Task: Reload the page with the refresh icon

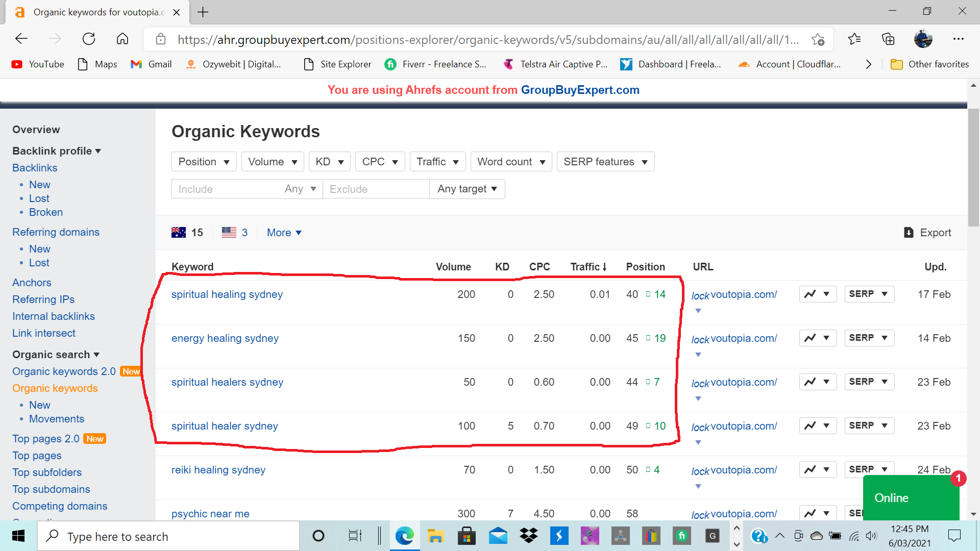Action: click(x=89, y=39)
